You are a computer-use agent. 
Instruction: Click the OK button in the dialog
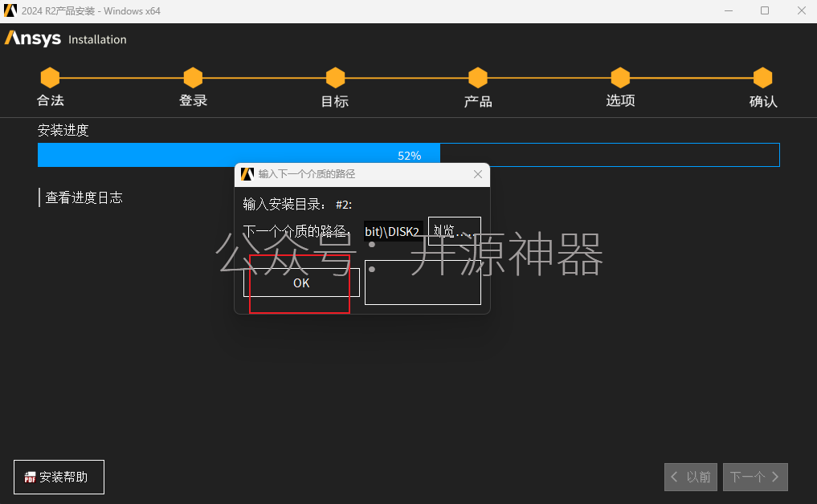pyautogui.click(x=301, y=282)
